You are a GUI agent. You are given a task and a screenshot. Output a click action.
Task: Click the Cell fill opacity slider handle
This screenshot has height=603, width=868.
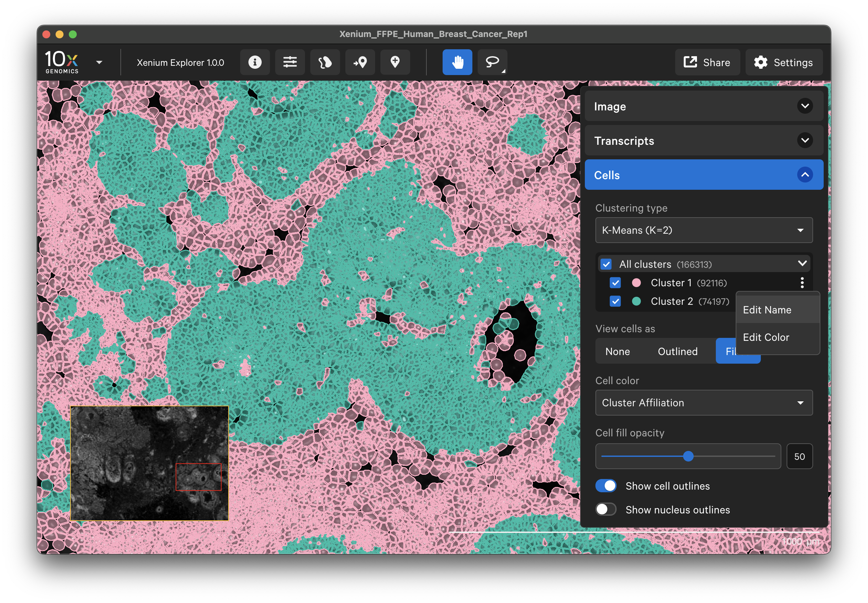pos(688,457)
